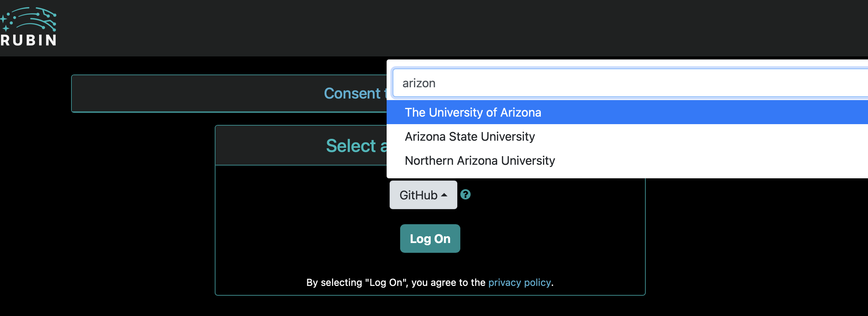Image resolution: width=868 pixels, height=316 pixels.
Task: Click the RUBIN wordmark text
Action: 29,40
